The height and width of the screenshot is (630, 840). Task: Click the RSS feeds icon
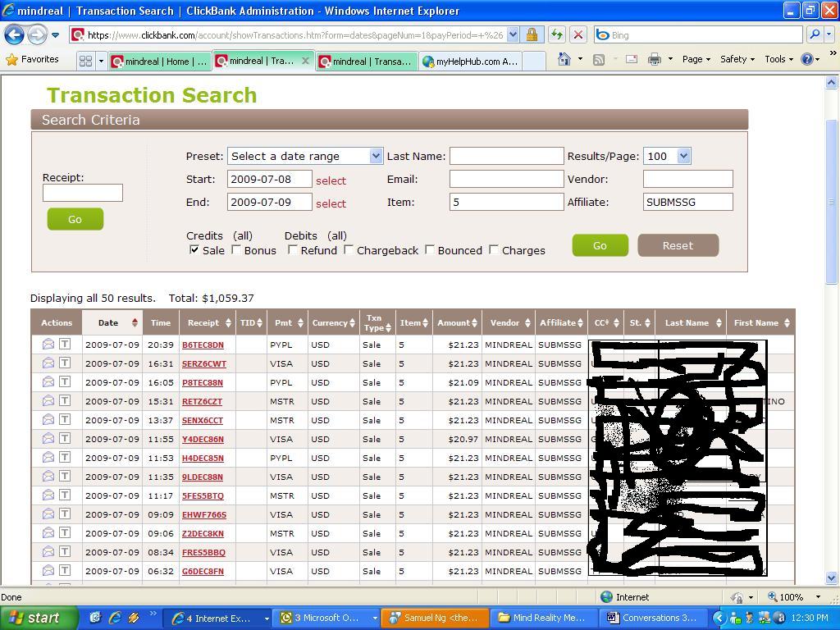point(598,59)
